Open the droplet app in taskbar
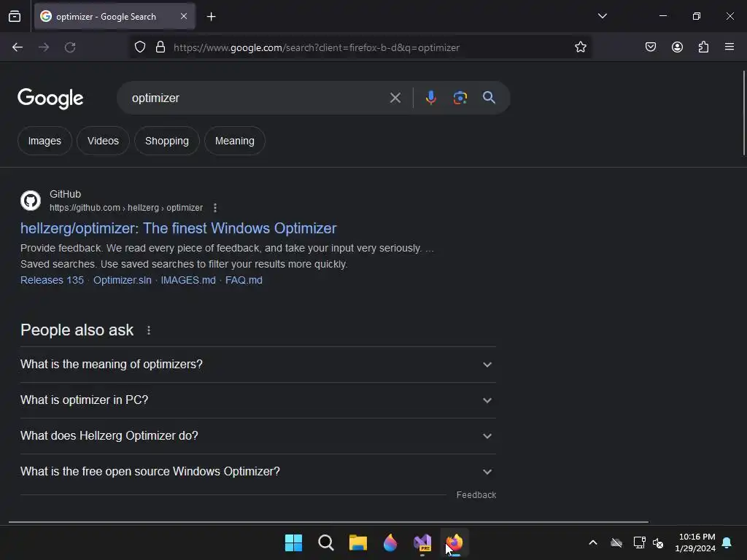Image resolution: width=747 pixels, height=560 pixels. point(390,542)
